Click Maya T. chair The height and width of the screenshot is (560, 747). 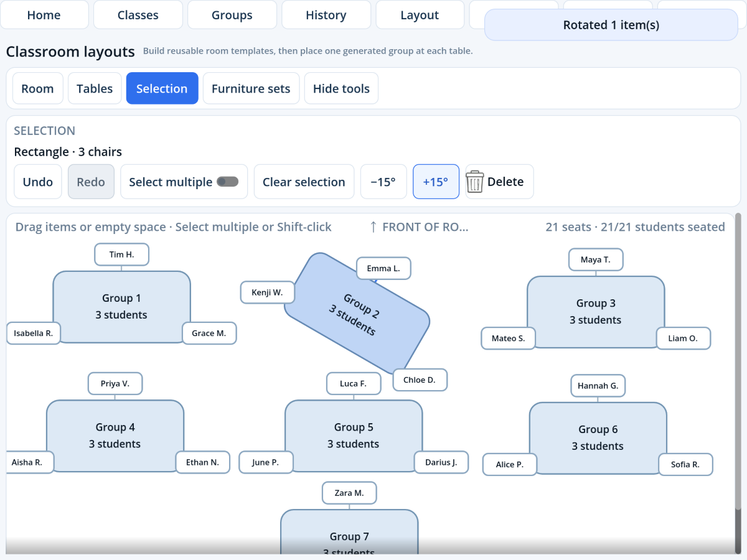coord(596,259)
